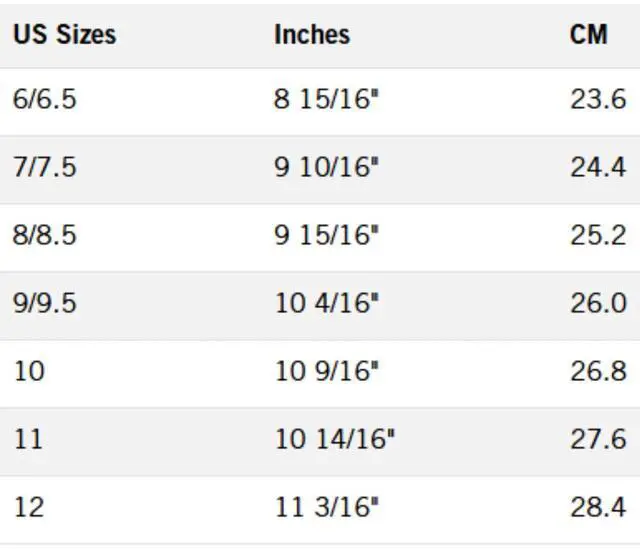Click the 8/8.5 US size row
Screen dimensions: 640x549
(x=45, y=235)
